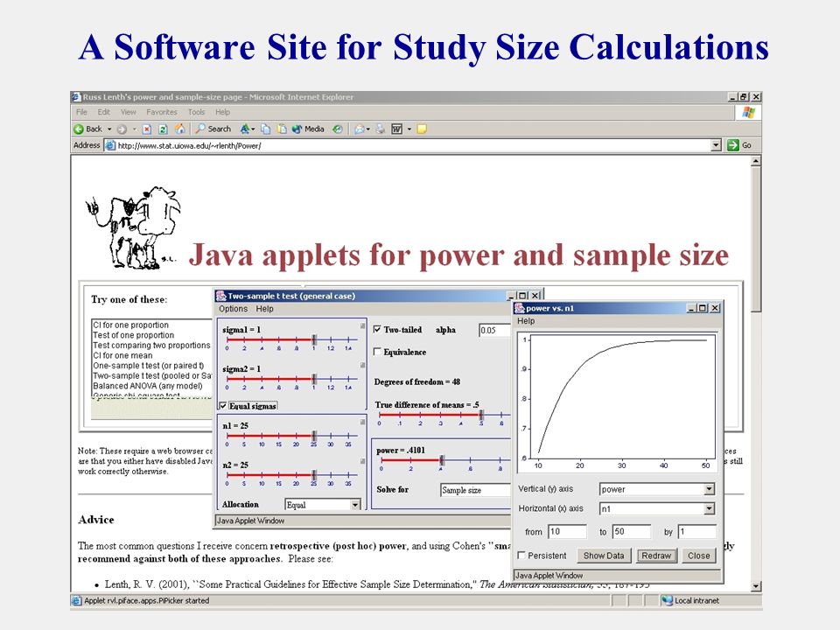Click the Show Data button
840x630 pixels.
pos(604,556)
